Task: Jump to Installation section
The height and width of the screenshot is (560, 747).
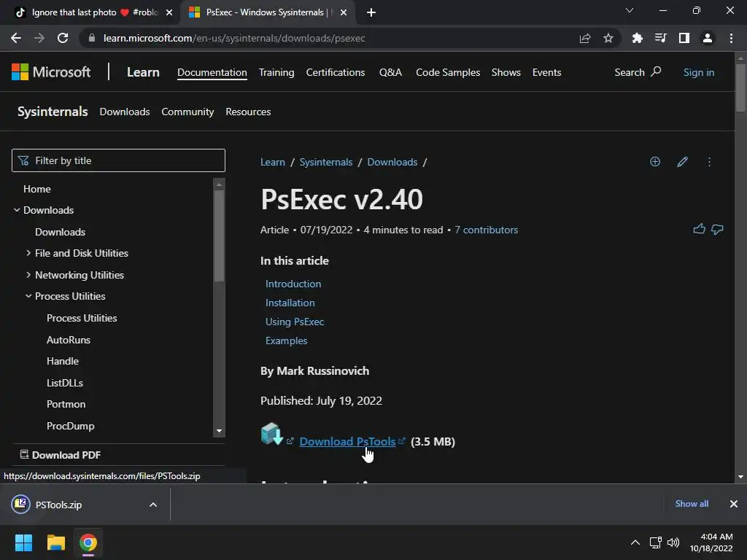Action: (290, 303)
